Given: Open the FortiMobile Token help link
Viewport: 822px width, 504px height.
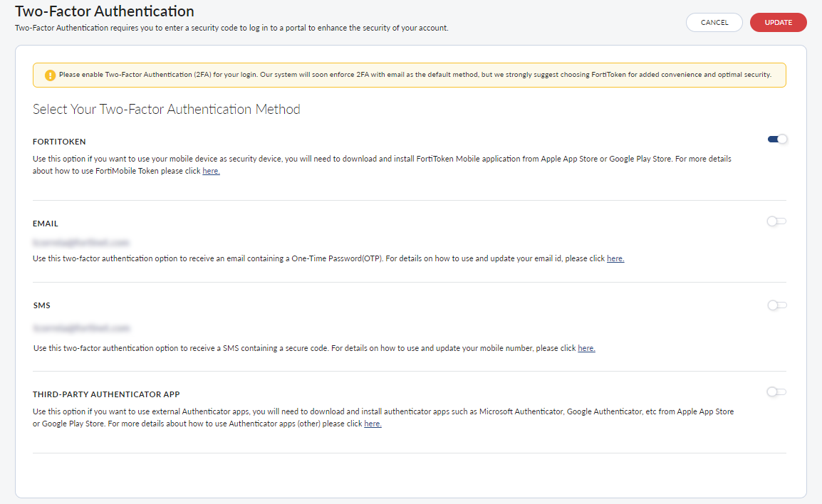Looking at the screenshot, I should point(211,170).
